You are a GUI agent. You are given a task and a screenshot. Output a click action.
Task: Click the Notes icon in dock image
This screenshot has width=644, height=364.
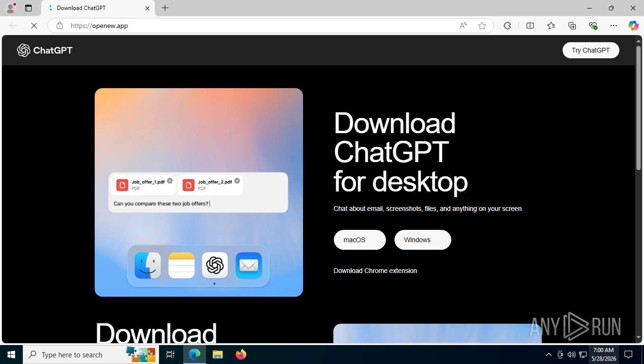point(181,265)
